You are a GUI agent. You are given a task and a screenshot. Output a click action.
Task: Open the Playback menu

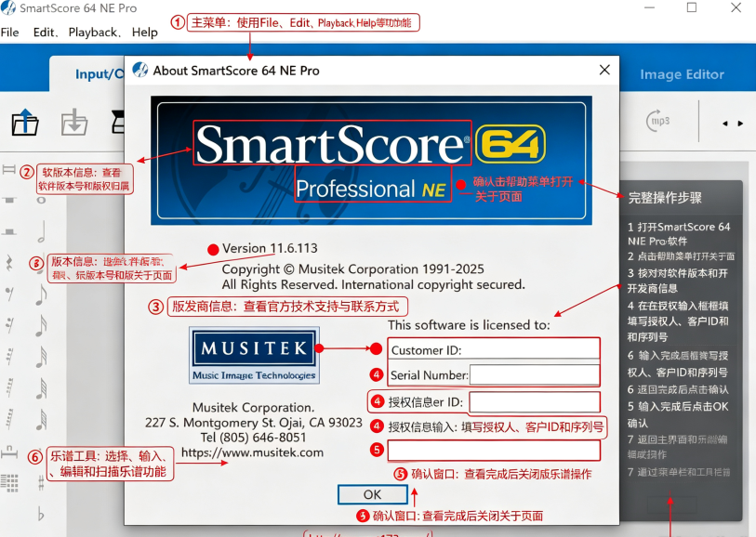(x=93, y=33)
